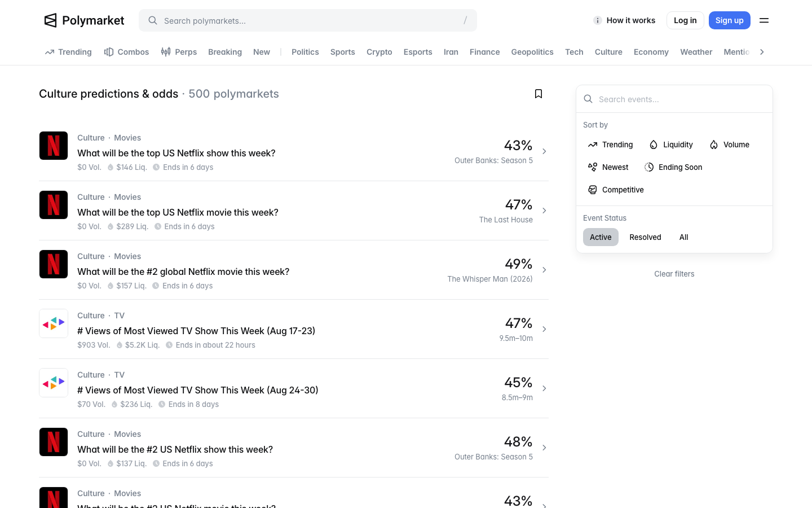This screenshot has width=812, height=508.
Task: Sort events by Ending Soon
Action: tap(673, 167)
